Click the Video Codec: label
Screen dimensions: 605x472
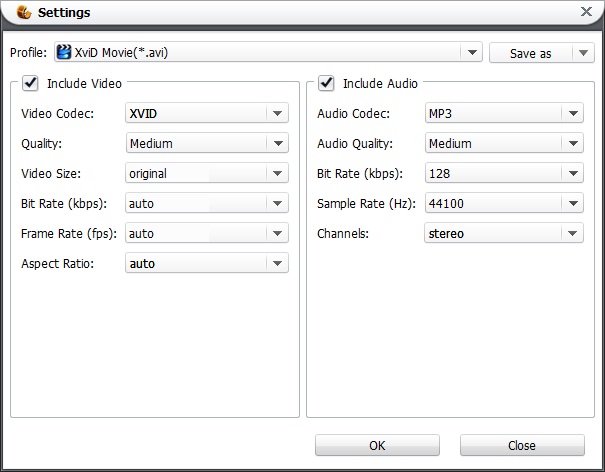click(x=57, y=113)
